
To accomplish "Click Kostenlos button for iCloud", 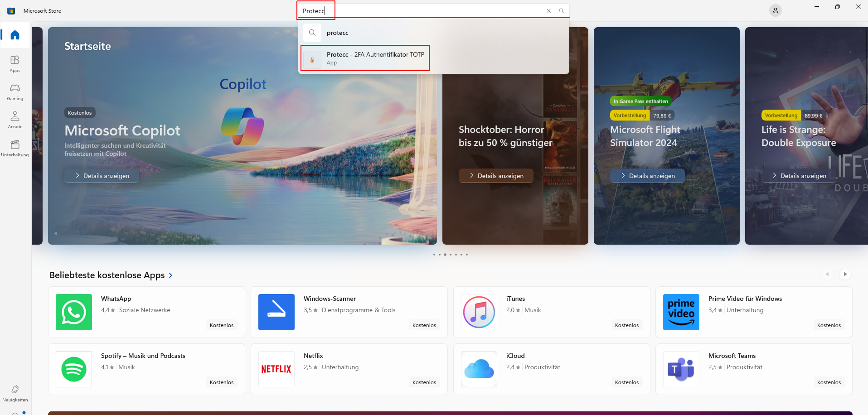I will point(627,382).
